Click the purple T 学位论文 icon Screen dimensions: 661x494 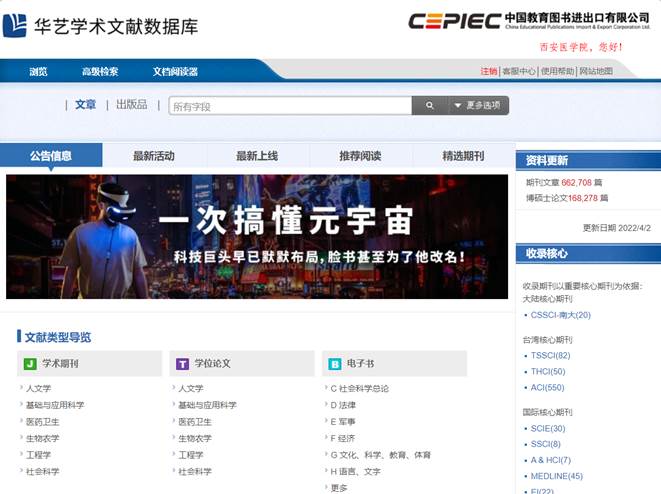(x=183, y=364)
